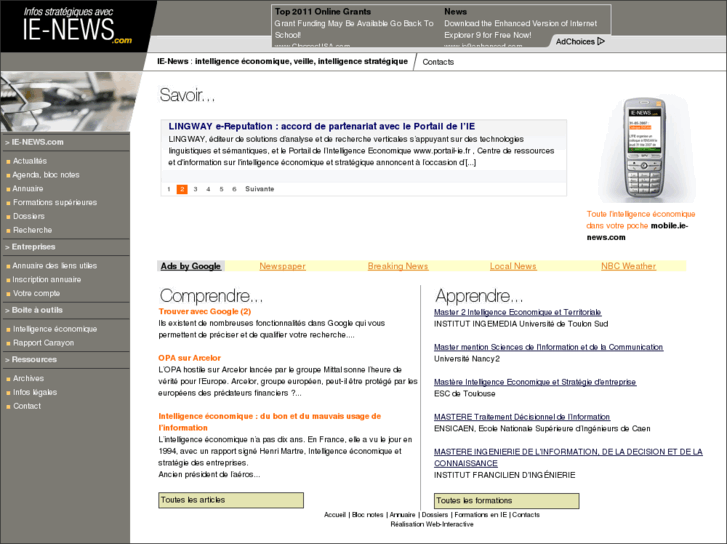
Task: Open Recherche in sidebar menu
Action: [32, 230]
